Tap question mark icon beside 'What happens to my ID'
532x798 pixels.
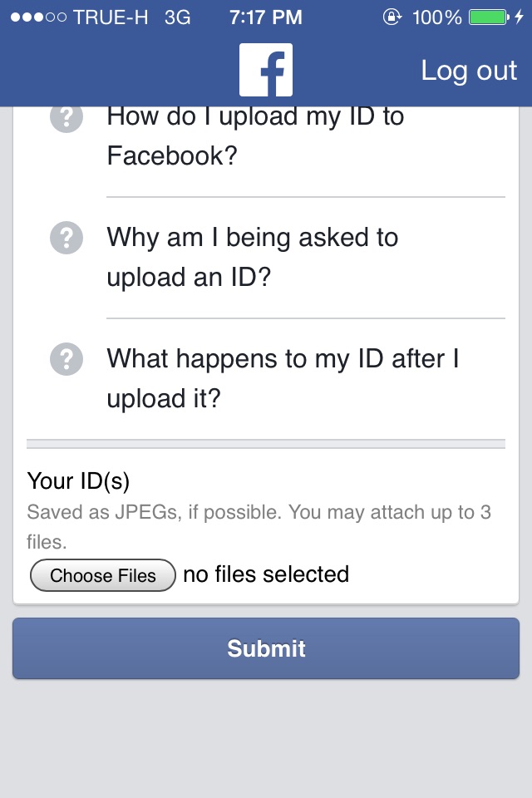[x=66, y=359]
